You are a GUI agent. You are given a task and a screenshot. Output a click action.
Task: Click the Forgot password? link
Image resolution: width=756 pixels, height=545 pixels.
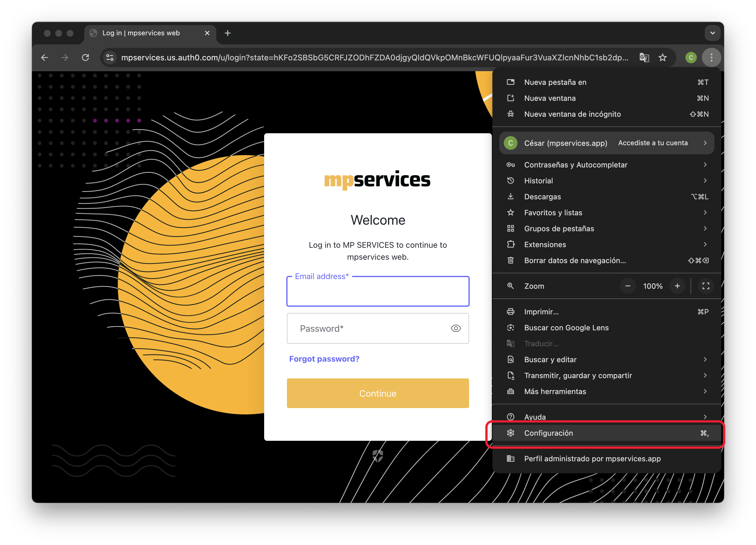pos(324,358)
